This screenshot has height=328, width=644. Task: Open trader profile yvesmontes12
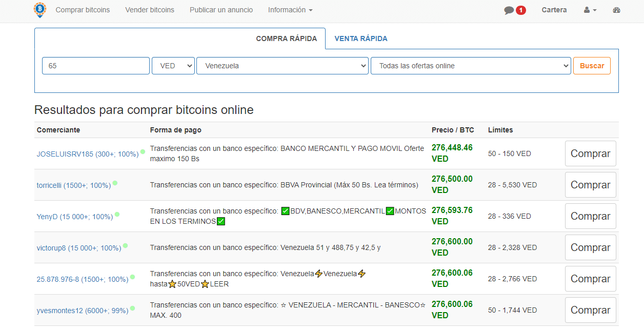pos(83,311)
